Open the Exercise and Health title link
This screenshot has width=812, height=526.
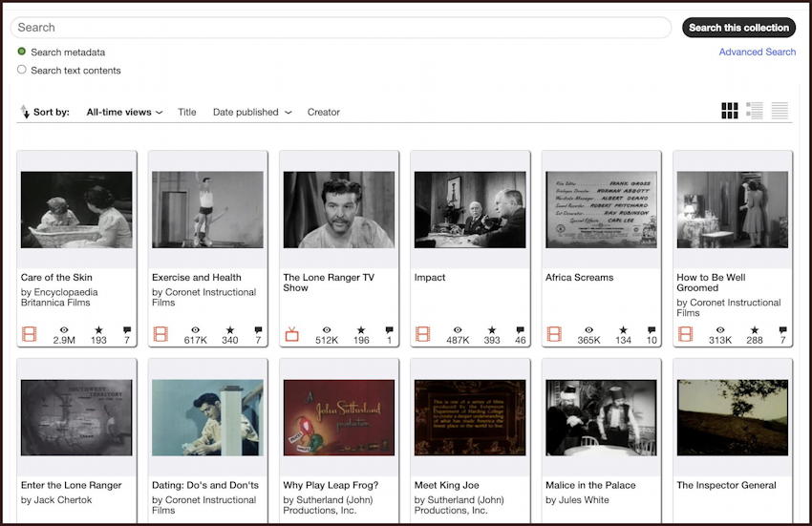(x=197, y=278)
